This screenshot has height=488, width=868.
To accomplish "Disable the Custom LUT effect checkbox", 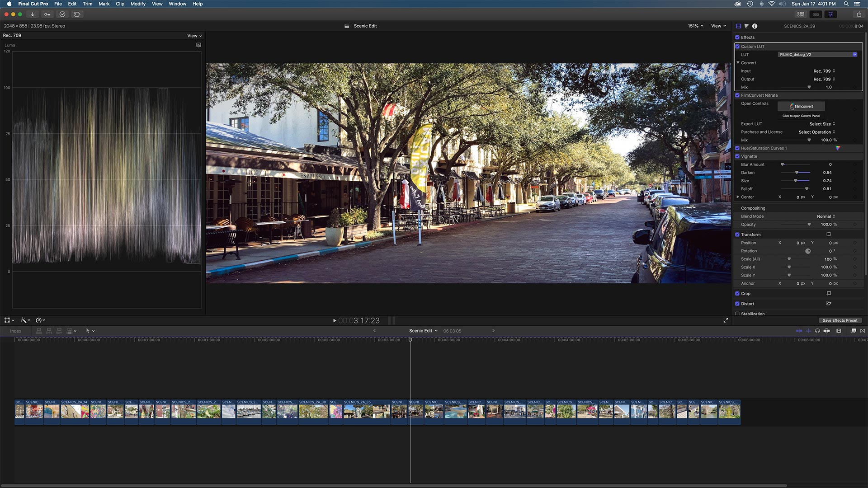I will 737,46.
